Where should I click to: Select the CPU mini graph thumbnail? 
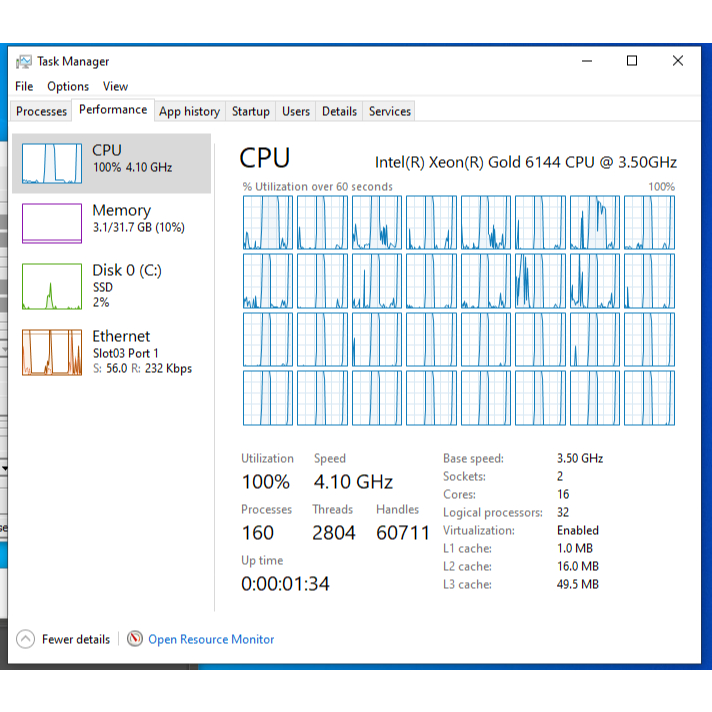[52, 164]
